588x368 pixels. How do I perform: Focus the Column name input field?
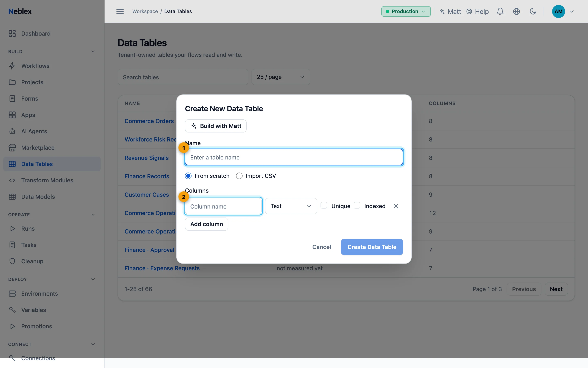(223, 206)
